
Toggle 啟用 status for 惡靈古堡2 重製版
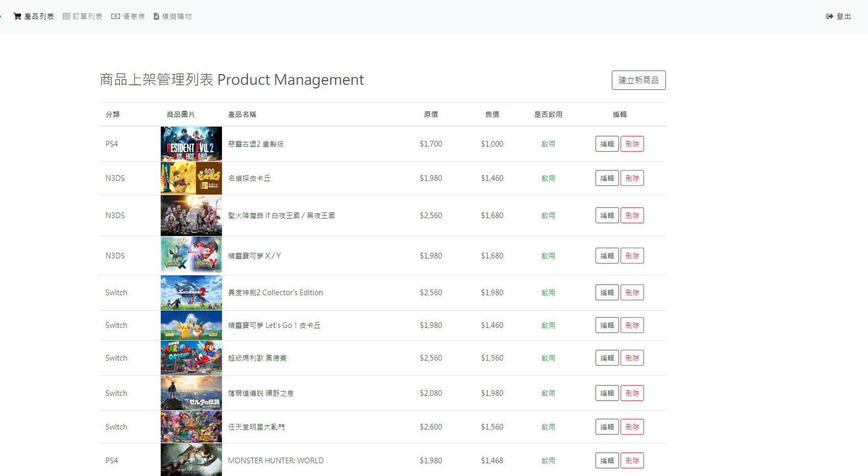tap(548, 144)
